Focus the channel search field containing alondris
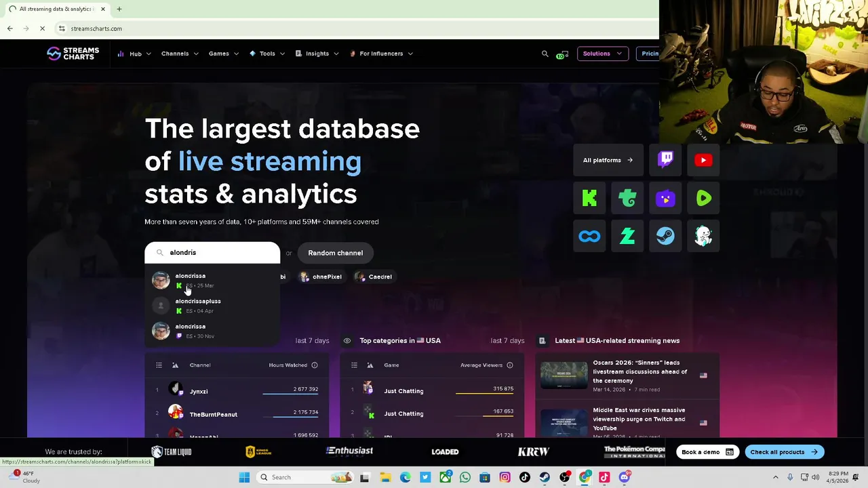868x488 pixels. 212,252
